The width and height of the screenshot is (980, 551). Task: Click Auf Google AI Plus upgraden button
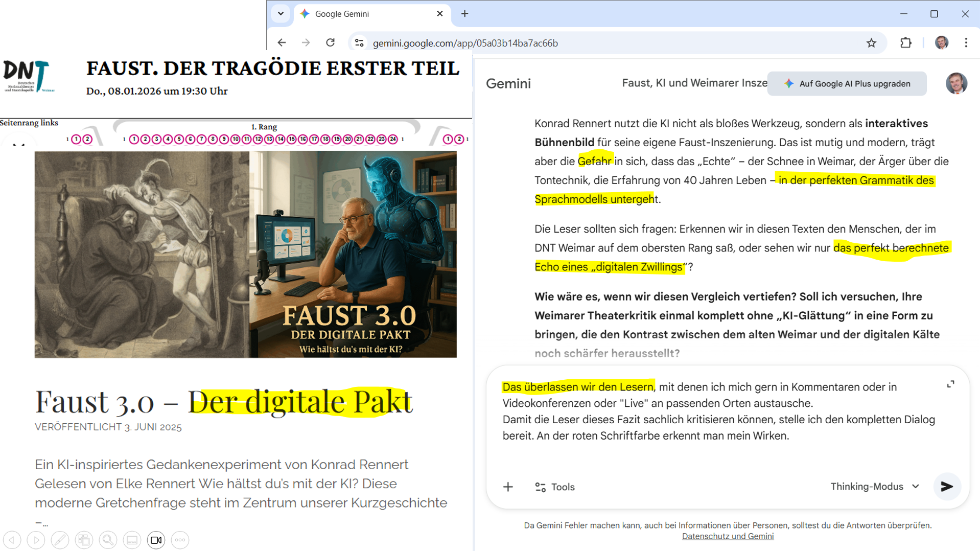(x=847, y=84)
